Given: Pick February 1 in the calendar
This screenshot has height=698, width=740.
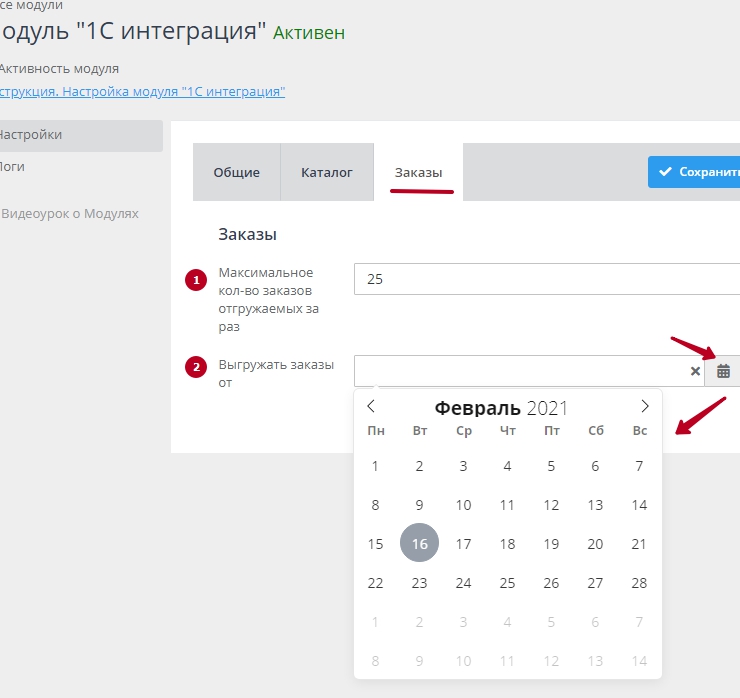Looking at the screenshot, I should pos(375,466).
